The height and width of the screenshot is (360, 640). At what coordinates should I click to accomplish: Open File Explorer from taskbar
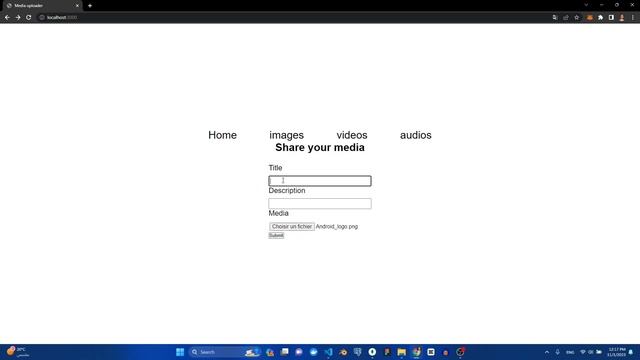pos(402,352)
